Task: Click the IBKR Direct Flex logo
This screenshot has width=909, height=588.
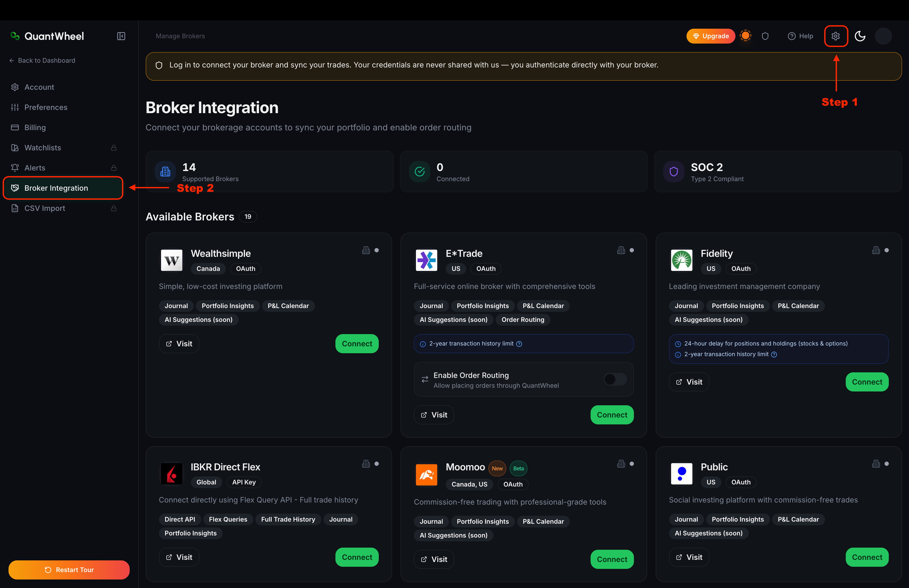Action: click(x=171, y=474)
